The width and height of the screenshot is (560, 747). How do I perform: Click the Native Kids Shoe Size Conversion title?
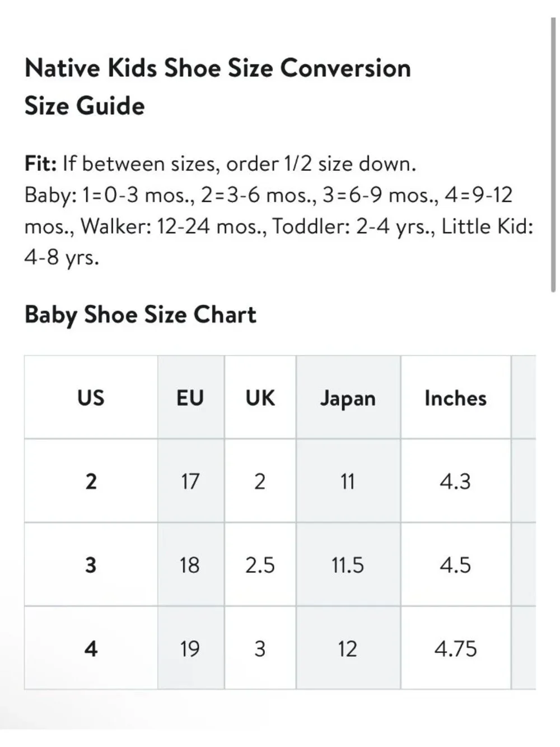click(x=218, y=68)
